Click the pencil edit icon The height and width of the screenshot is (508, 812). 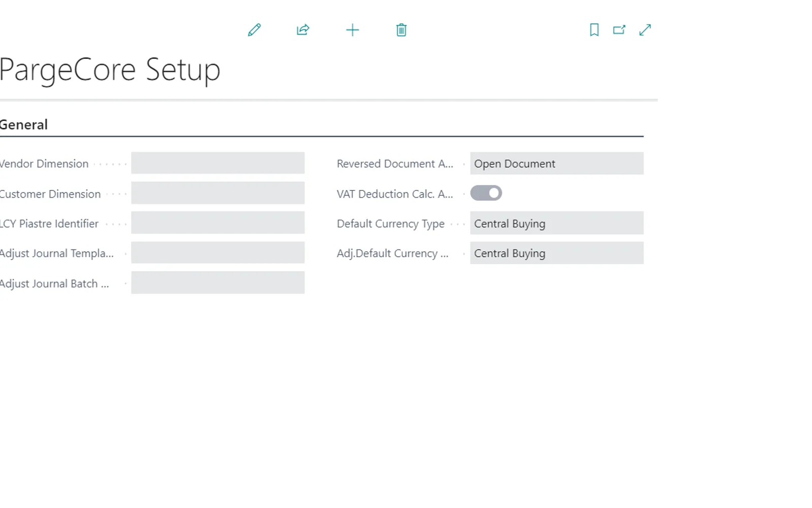click(254, 30)
